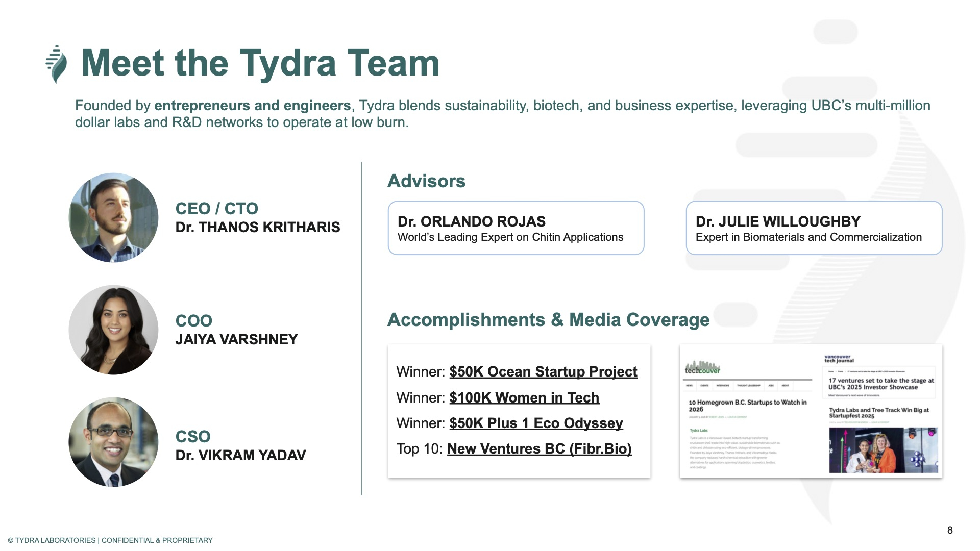This screenshot has width=980, height=551.
Task: Click the Startupfest 2025 winners photo
Action: pos(883,450)
